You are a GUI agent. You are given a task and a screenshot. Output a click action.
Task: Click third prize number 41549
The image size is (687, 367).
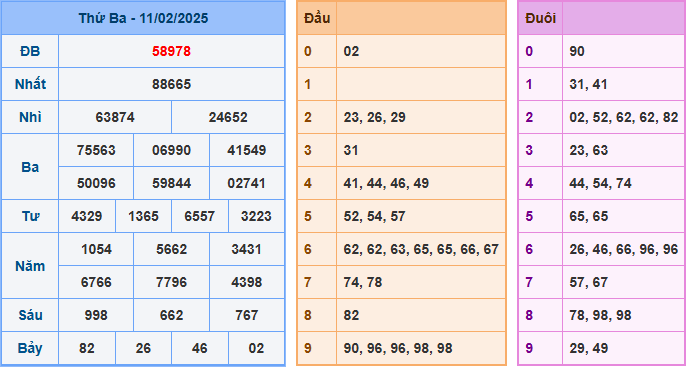pos(247,150)
